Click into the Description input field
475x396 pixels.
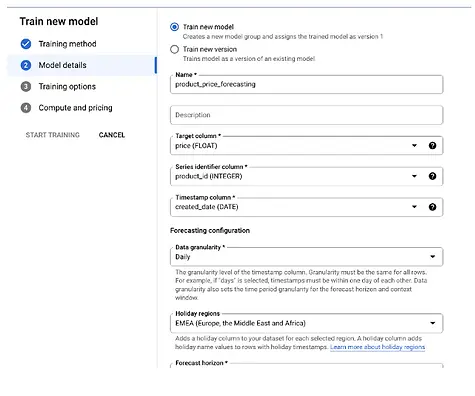(306, 115)
